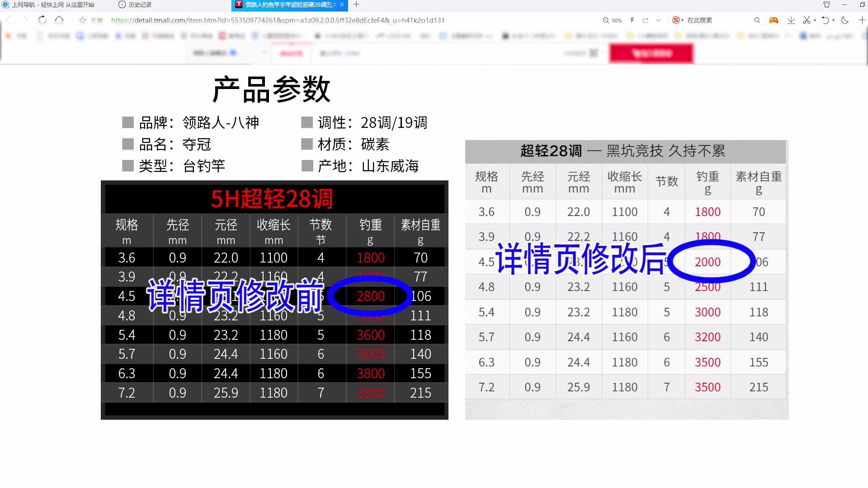Go to the browser homepage
The width and height of the screenshot is (868, 488).
pos(59,20)
